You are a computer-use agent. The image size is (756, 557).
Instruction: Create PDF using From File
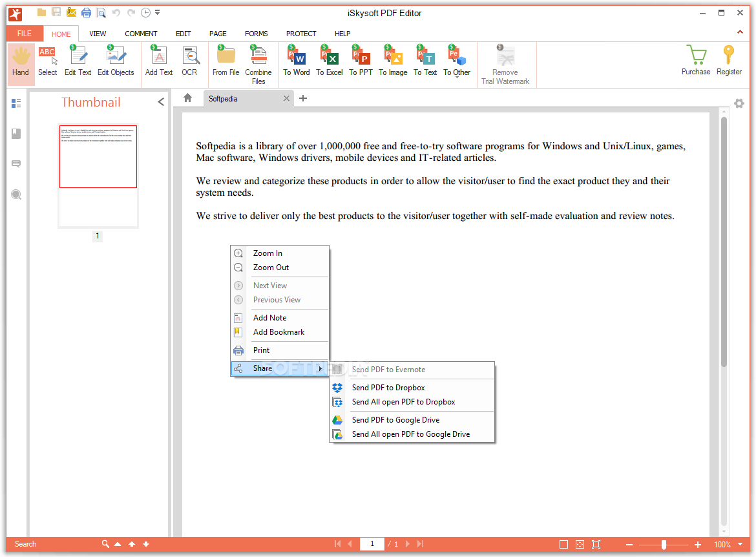pos(226,61)
